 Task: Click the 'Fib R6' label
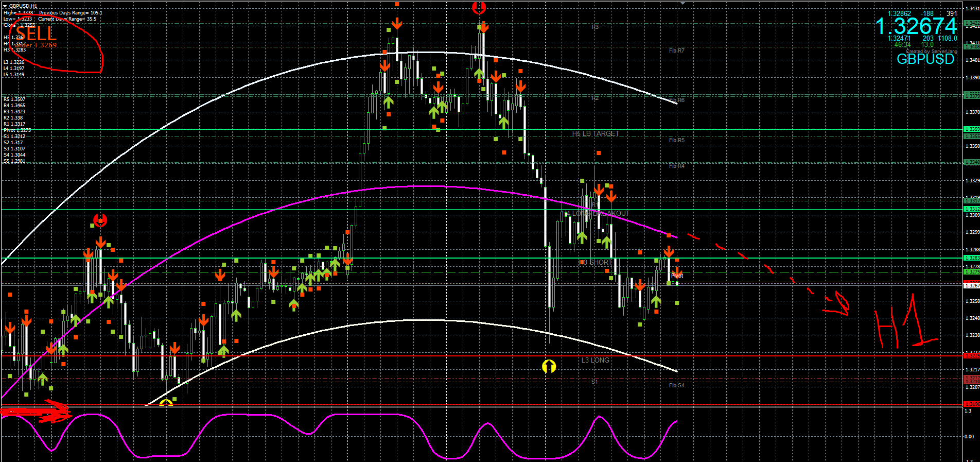(x=676, y=100)
